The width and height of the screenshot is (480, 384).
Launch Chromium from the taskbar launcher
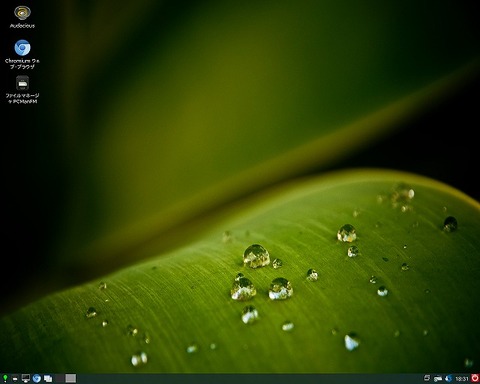click(x=37, y=378)
